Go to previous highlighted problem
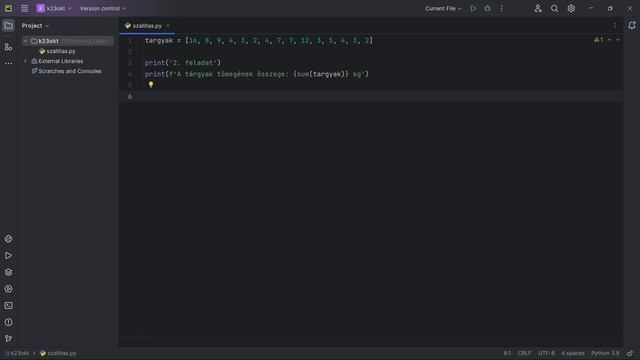The height and width of the screenshot is (360, 640). [609, 40]
